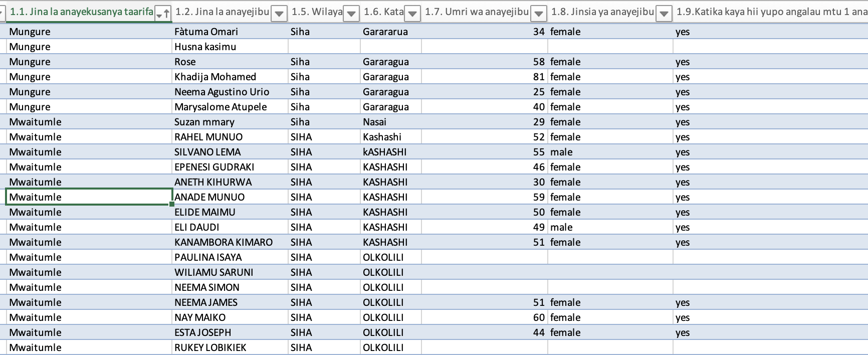Select cell NEEMA SIMON
The height and width of the screenshot is (355, 868).
pyautogui.click(x=231, y=287)
